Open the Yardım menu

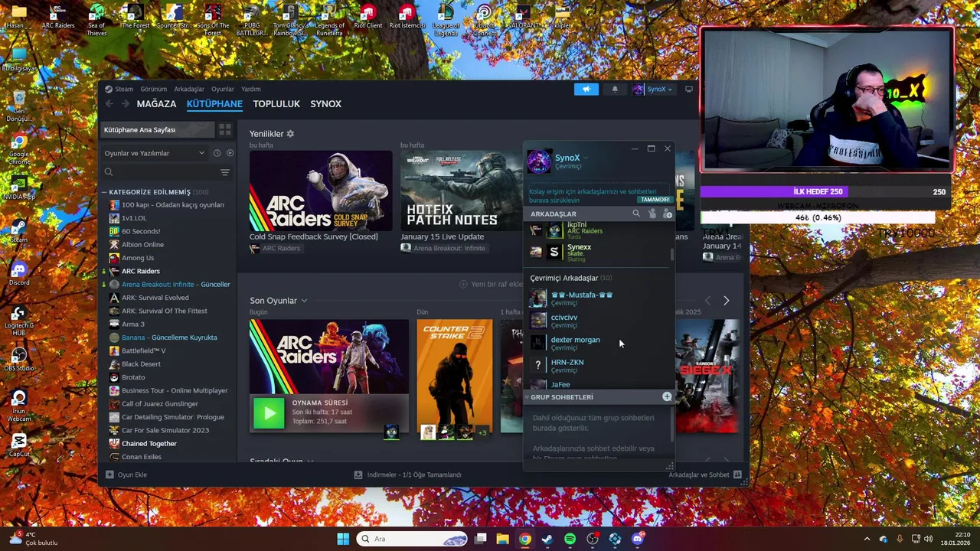[250, 90]
